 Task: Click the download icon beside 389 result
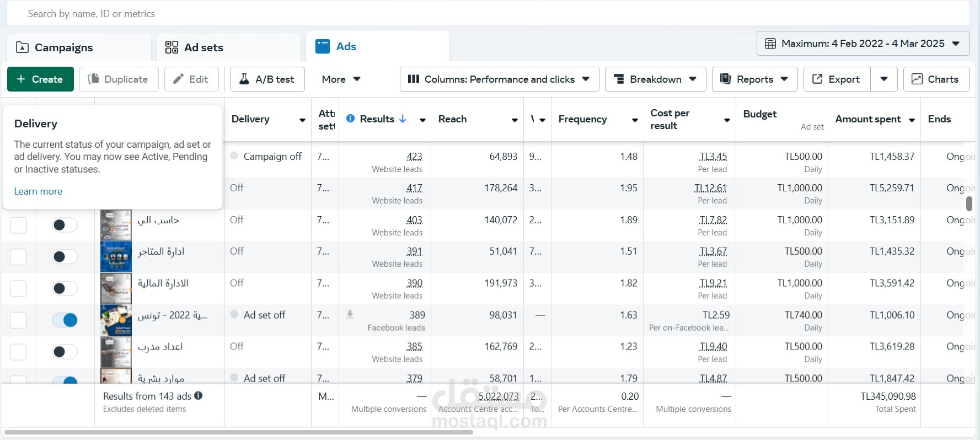[x=350, y=314]
